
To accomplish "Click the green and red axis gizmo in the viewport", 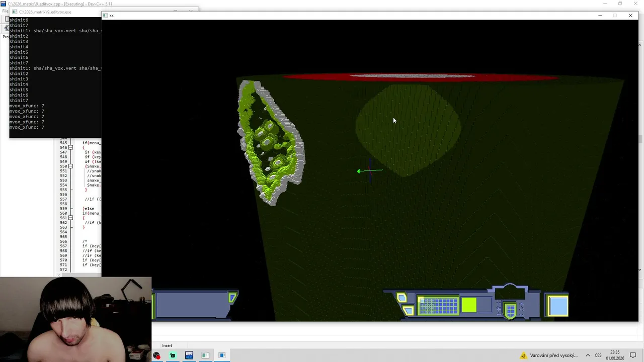I will pyautogui.click(x=370, y=171).
